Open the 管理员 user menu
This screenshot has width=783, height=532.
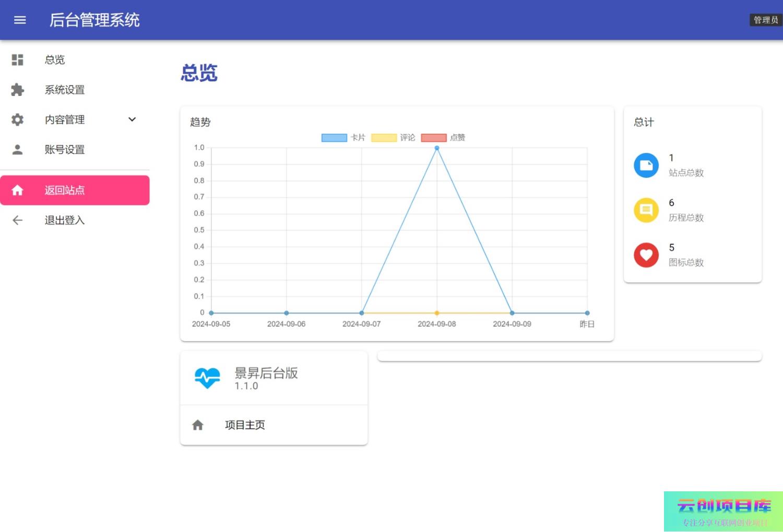tap(765, 20)
